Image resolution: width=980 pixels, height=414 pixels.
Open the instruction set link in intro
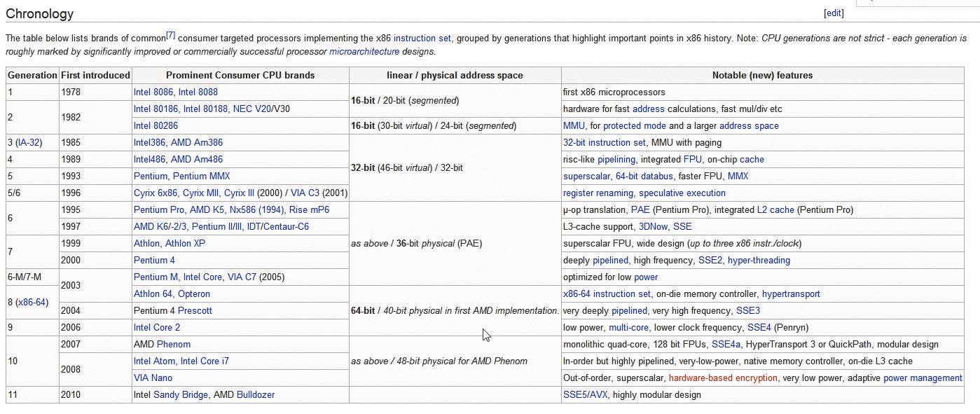coord(422,39)
